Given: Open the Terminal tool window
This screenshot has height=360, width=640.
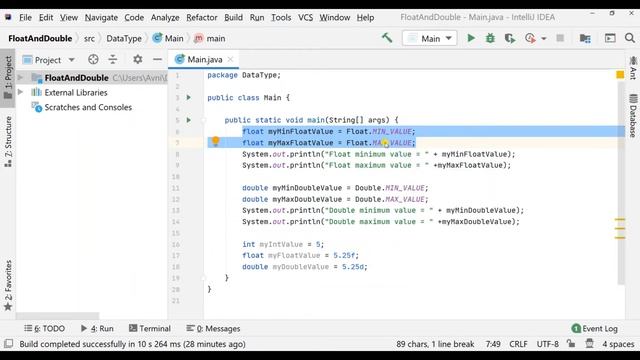Looking at the screenshot, I should click(x=150, y=329).
